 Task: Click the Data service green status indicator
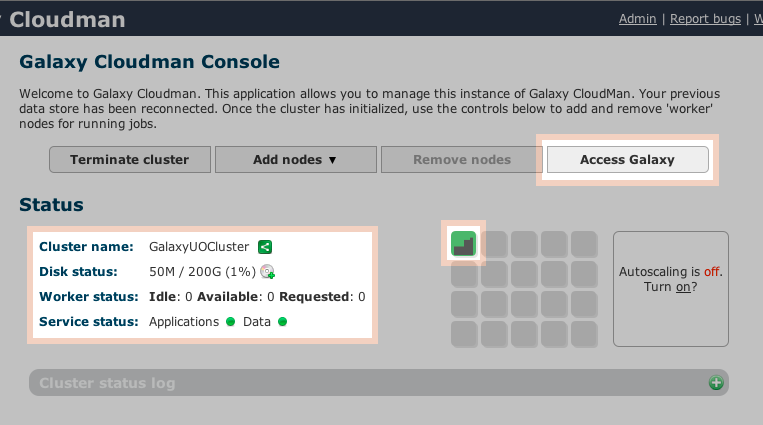coord(282,322)
